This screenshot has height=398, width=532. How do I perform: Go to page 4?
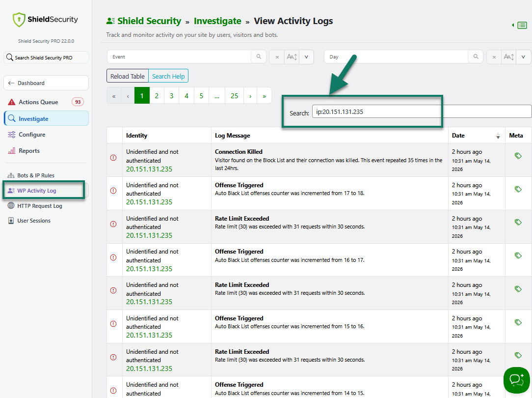pos(186,96)
